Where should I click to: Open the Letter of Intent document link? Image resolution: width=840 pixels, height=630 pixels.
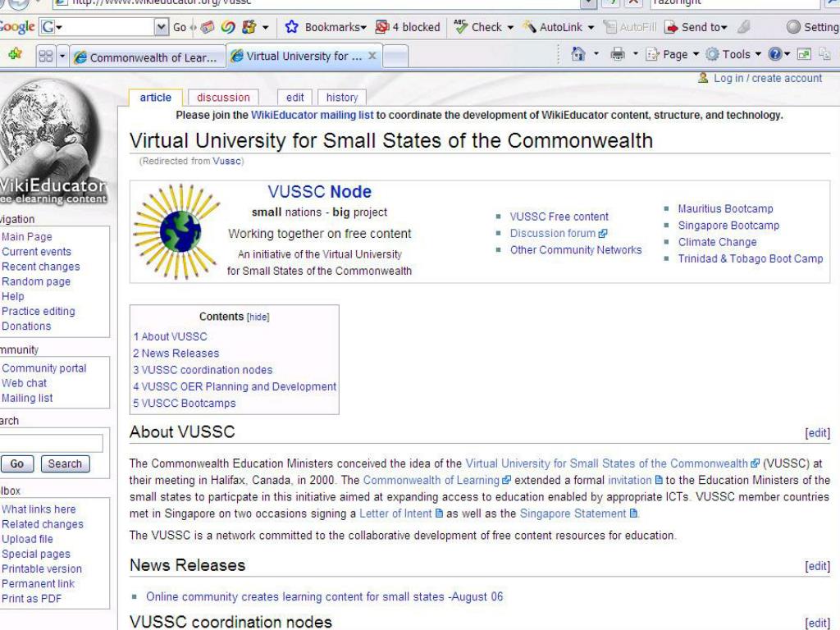click(x=400, y=514)
